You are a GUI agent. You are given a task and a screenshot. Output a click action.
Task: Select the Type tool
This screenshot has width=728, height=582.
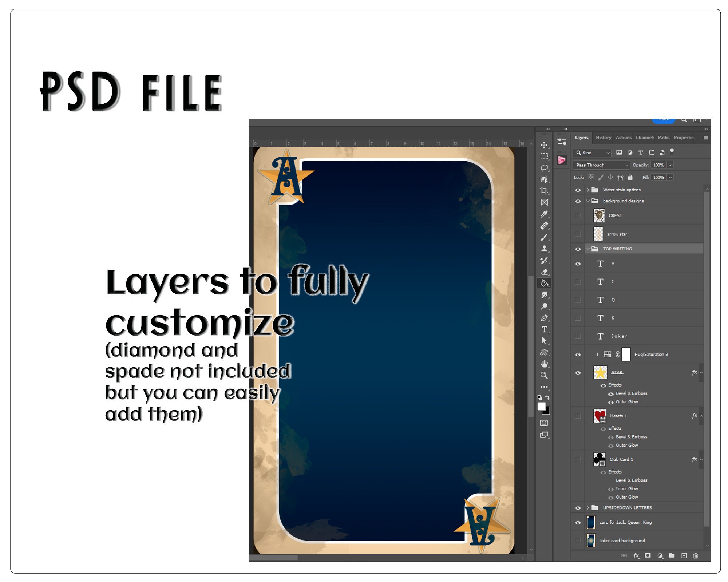click(544, 329)
